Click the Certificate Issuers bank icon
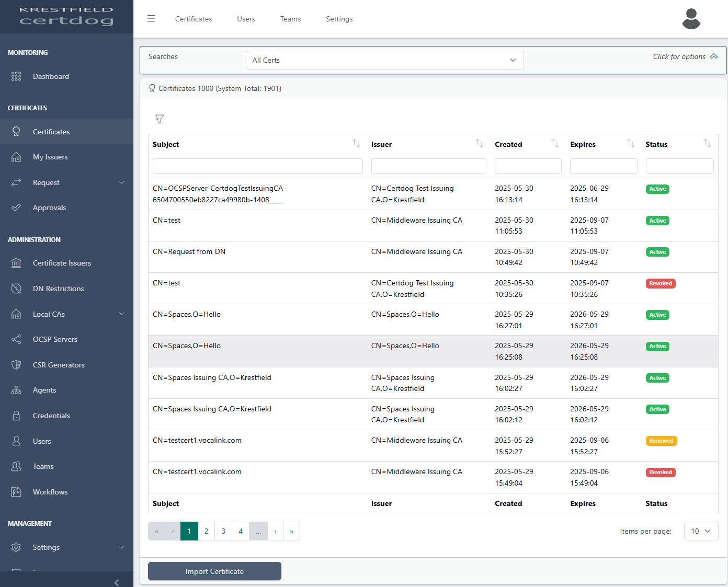This screenshot has height=587, width=728. [x=16, y=263]
